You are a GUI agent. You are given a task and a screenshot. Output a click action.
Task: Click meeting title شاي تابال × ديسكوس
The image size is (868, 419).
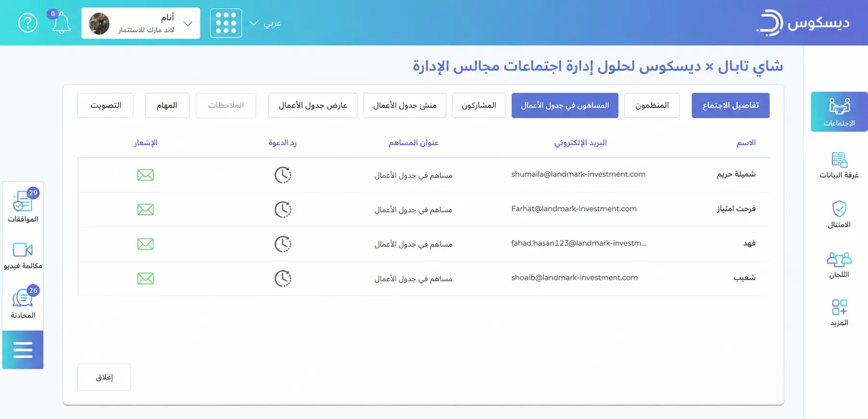coord(598,66)
